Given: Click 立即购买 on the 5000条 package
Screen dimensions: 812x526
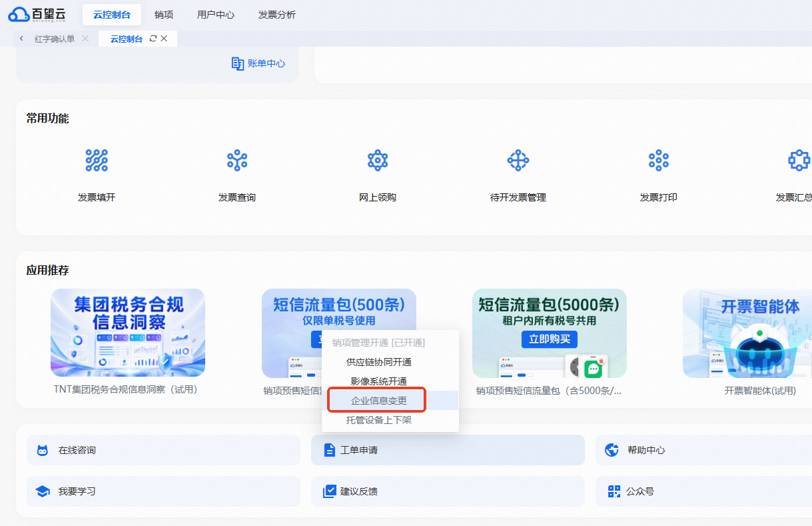Looking at the screenshot, I should [x=550, y=339].
